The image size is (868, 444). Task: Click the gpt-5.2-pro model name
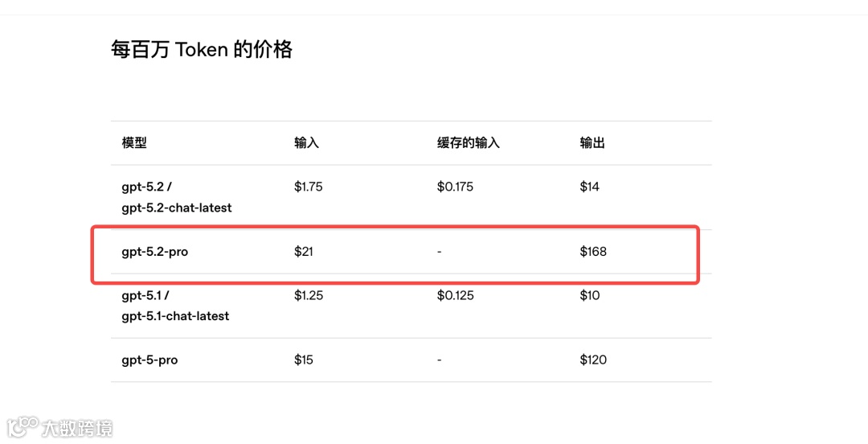[x=155, y=252]
